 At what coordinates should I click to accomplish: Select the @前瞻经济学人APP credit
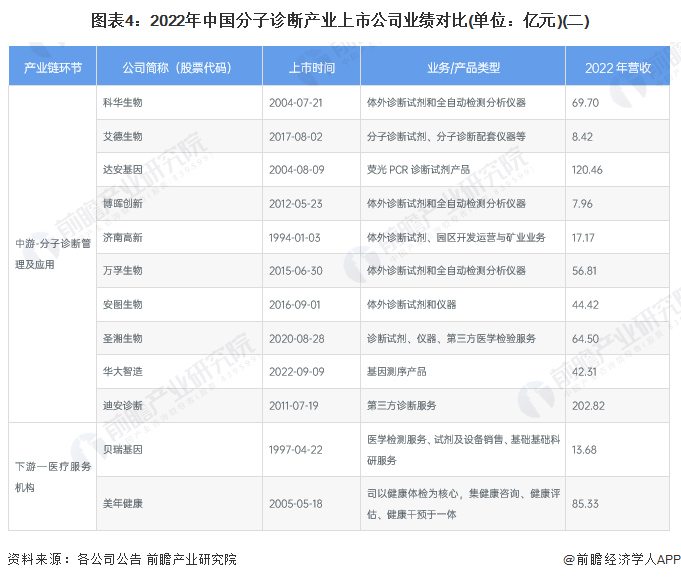click(621, 559)
